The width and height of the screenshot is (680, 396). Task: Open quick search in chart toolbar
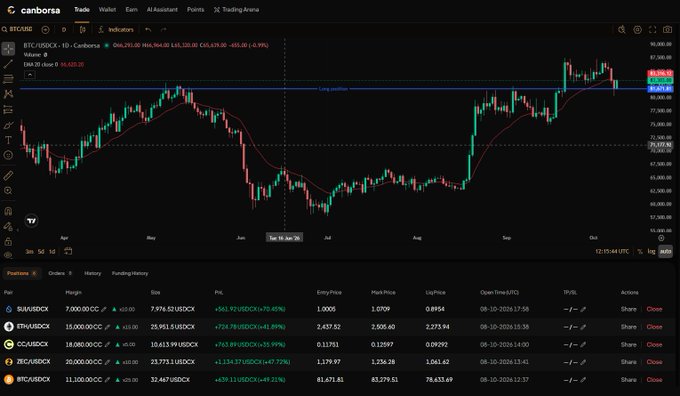pyautogui.click(x=622, y=29)
